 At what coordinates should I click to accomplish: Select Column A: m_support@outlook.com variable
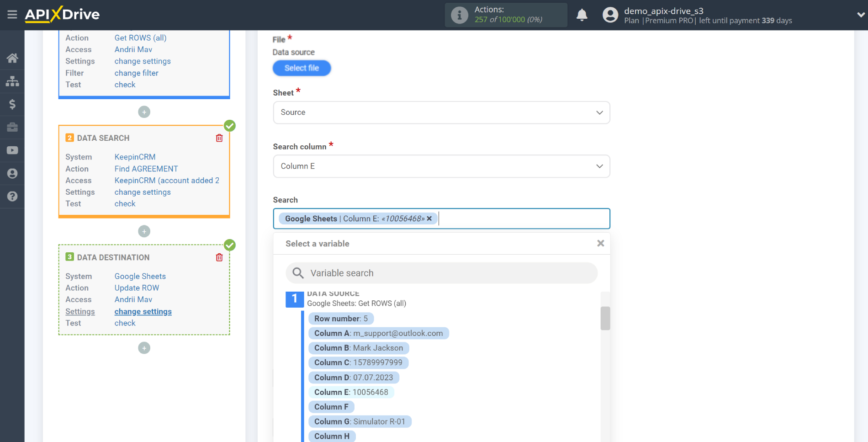(x=379, y=333)
